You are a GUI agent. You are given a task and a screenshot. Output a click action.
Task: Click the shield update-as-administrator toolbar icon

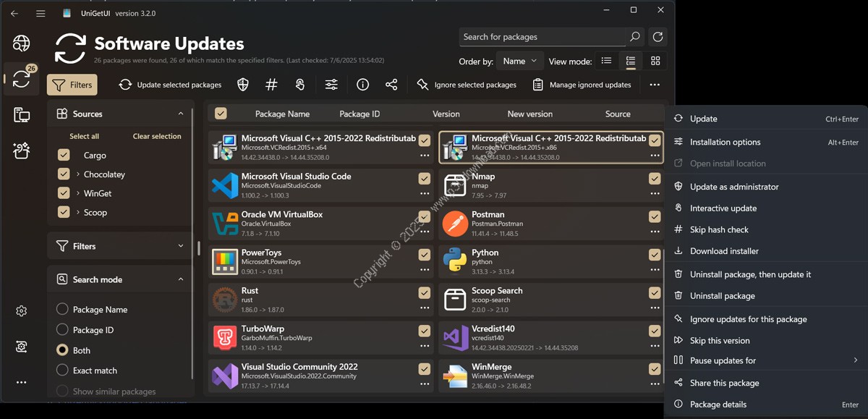click(243, 85)
